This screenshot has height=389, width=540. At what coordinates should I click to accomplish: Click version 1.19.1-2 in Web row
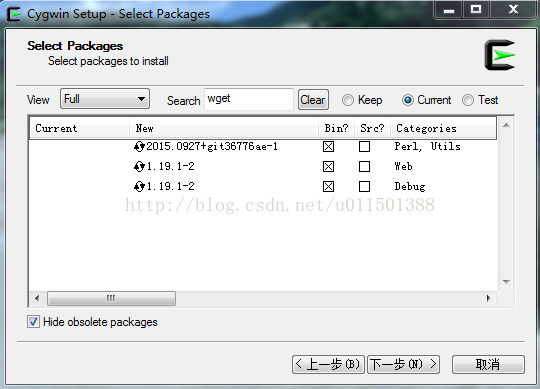click(x=170, y=167)
